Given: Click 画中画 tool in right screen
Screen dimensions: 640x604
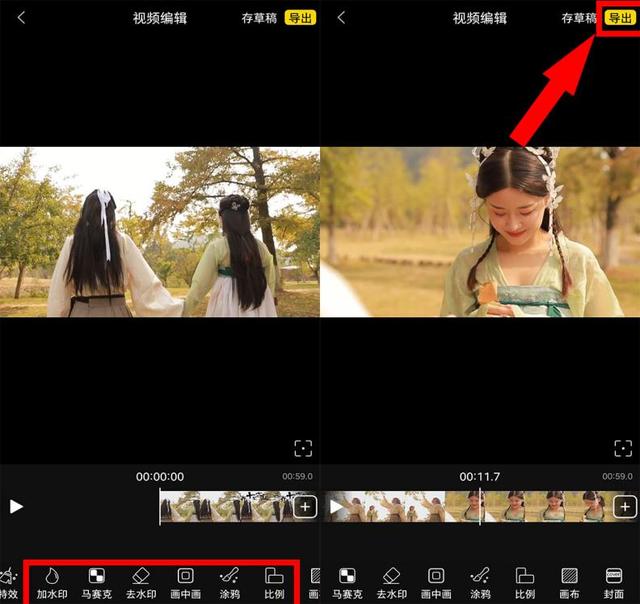Looking at the screenshot, I should pyautogui.click(x=436, y=582).
